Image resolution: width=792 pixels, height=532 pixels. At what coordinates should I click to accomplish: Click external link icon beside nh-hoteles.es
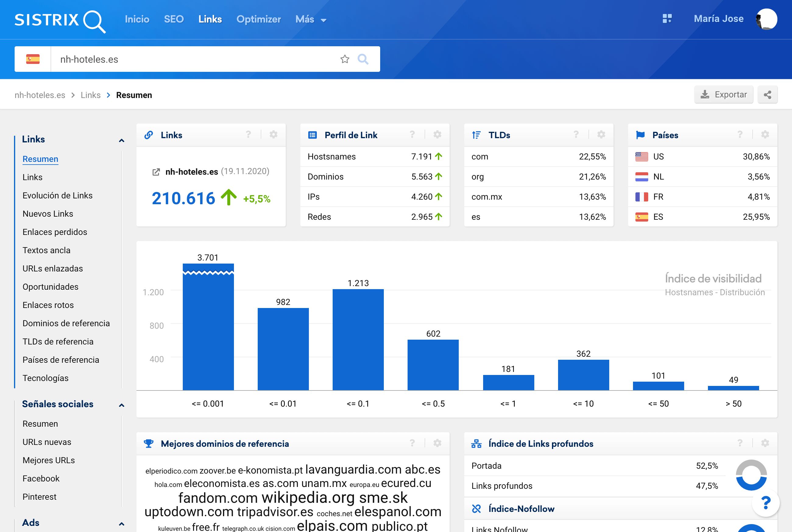[x=156, y=172]
